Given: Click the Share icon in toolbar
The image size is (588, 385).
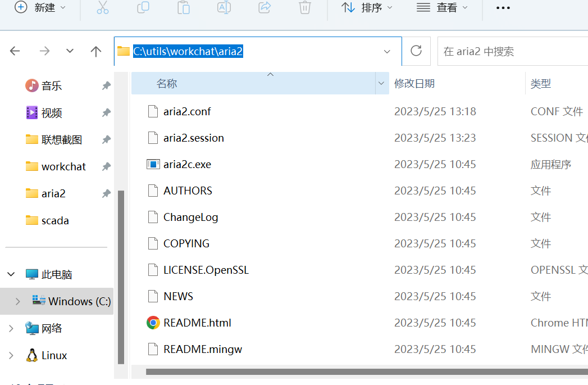Looking at the screenshot, I should 265,7.
